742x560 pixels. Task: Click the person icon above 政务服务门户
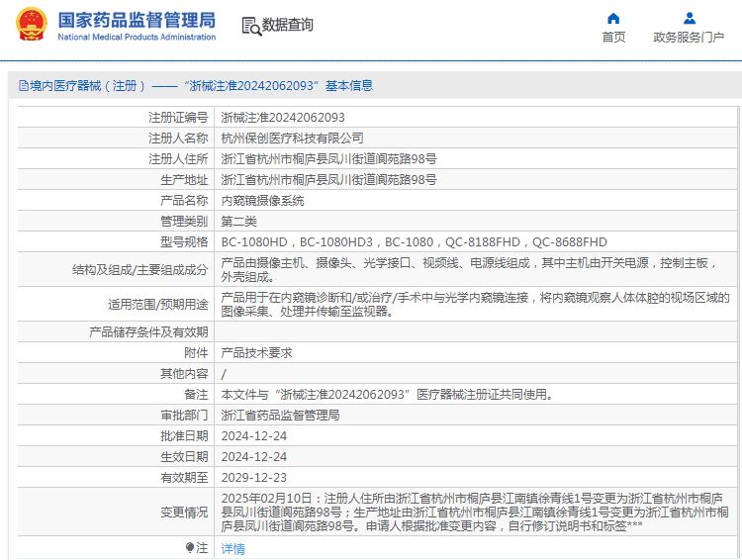689,18
